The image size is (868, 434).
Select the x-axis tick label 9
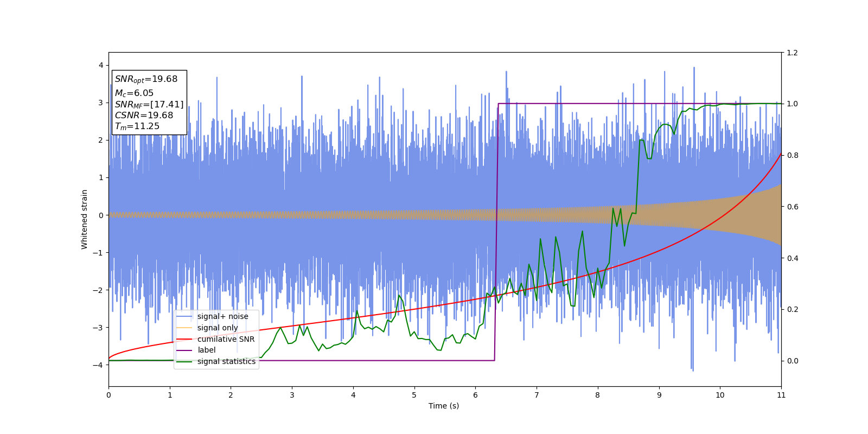pyautogui.click(x=659, y=395)
